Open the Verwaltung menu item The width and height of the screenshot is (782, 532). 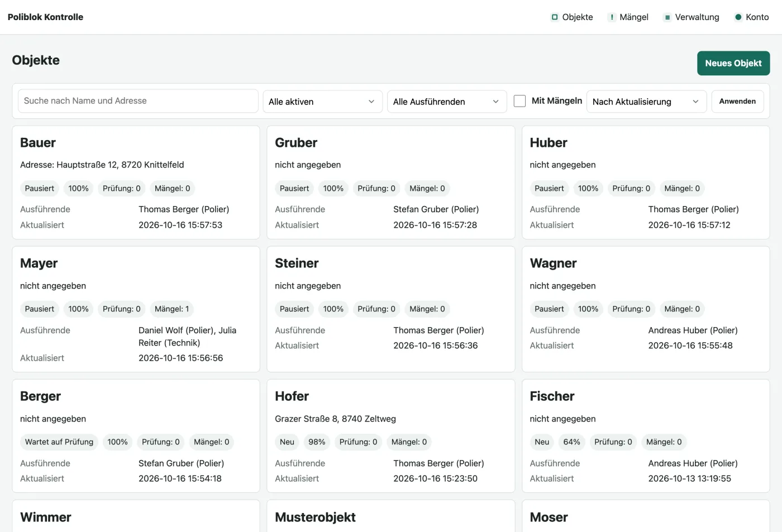(x=692, y=17)
